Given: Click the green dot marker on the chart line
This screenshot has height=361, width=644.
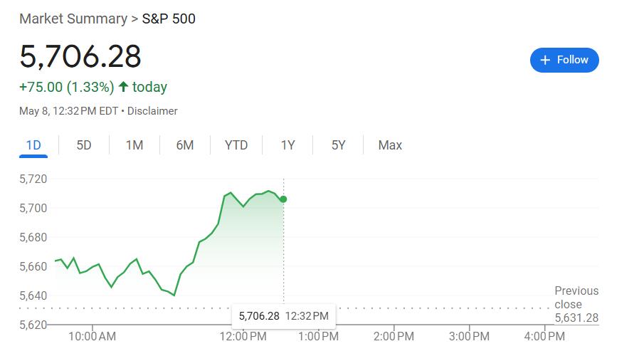Looking at the screenshot, I should (x=283, y=199).
